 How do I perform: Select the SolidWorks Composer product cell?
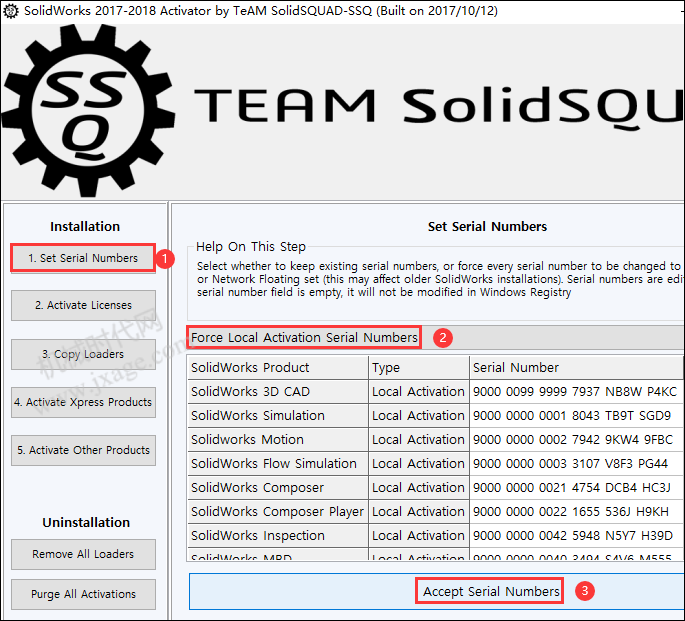[278, 488]
